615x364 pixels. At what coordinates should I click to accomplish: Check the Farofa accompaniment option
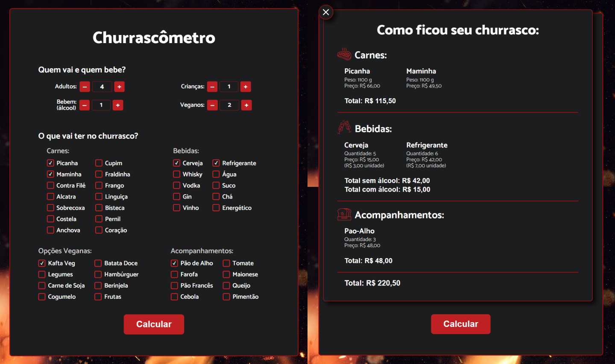174,274
